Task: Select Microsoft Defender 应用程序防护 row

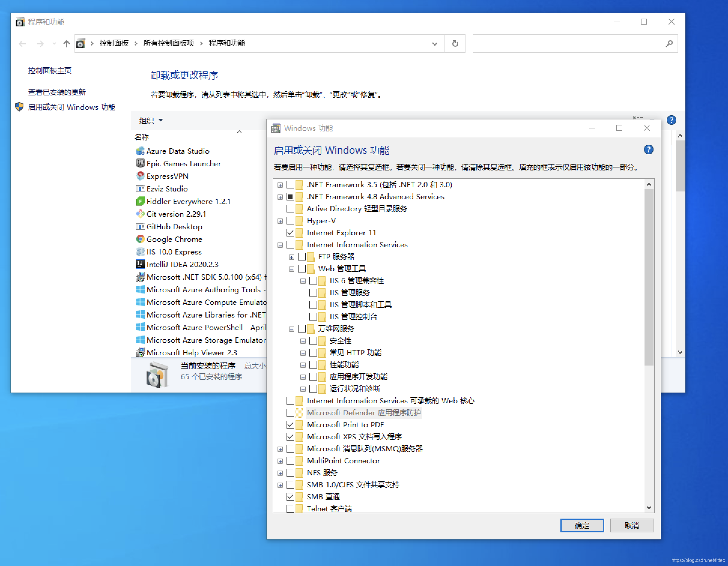Action: (364, 413)
